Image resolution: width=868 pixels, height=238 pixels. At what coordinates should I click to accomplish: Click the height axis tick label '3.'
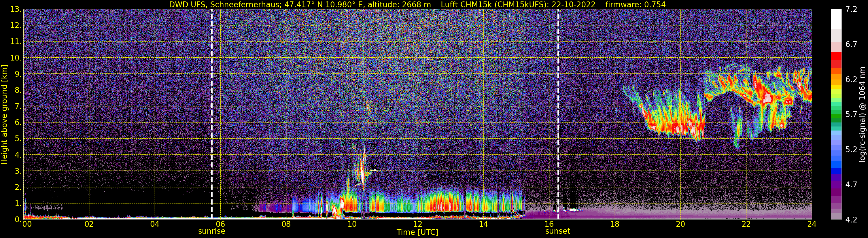point(18,171)
